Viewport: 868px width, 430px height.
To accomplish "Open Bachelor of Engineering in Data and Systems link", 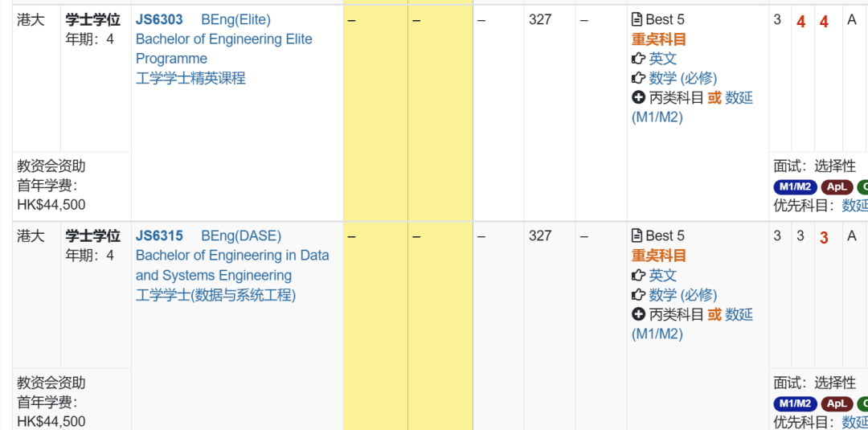I will coord(231,256).
